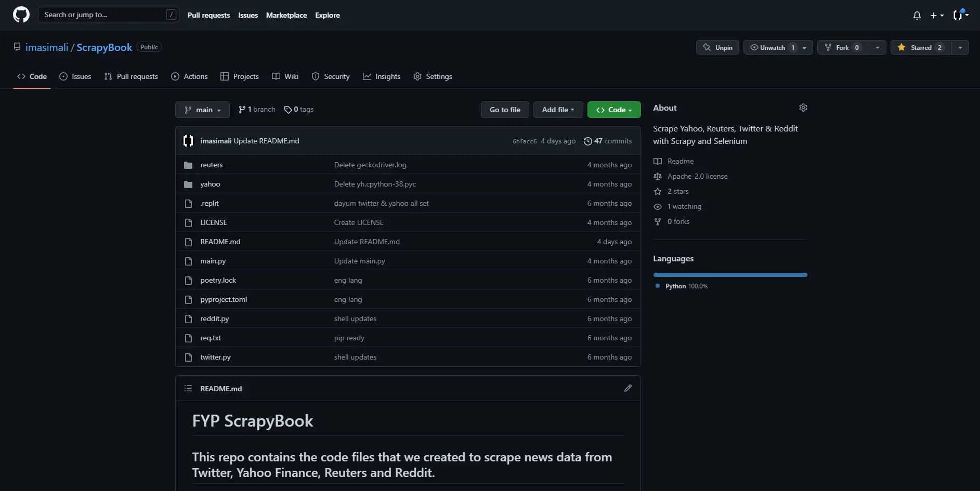Click global Issues in header
This screenshot has height=491, width=980.
click(x=248, y=15)
